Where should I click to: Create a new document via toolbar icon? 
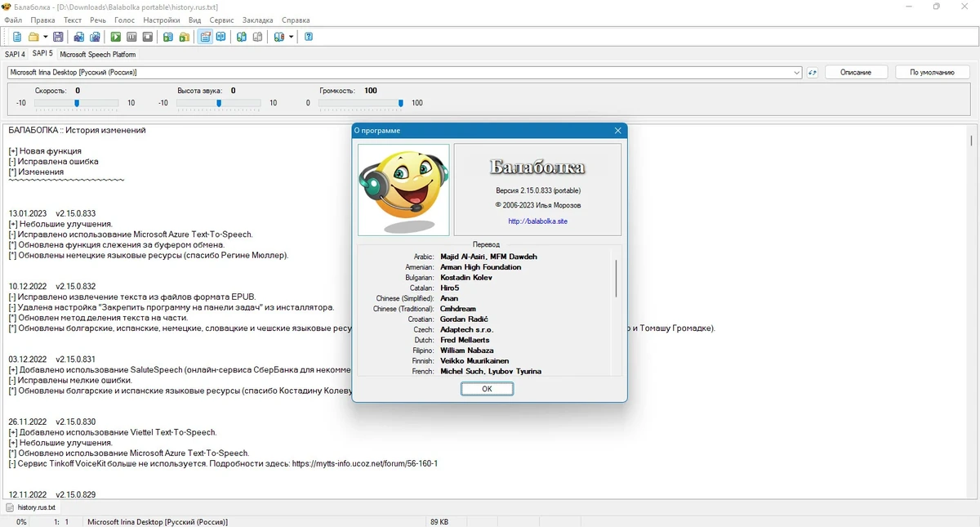pyautogui.click(x=17, y=37)
